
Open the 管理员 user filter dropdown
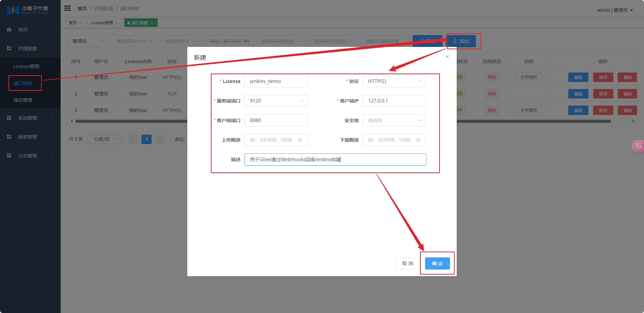[88, 41]
